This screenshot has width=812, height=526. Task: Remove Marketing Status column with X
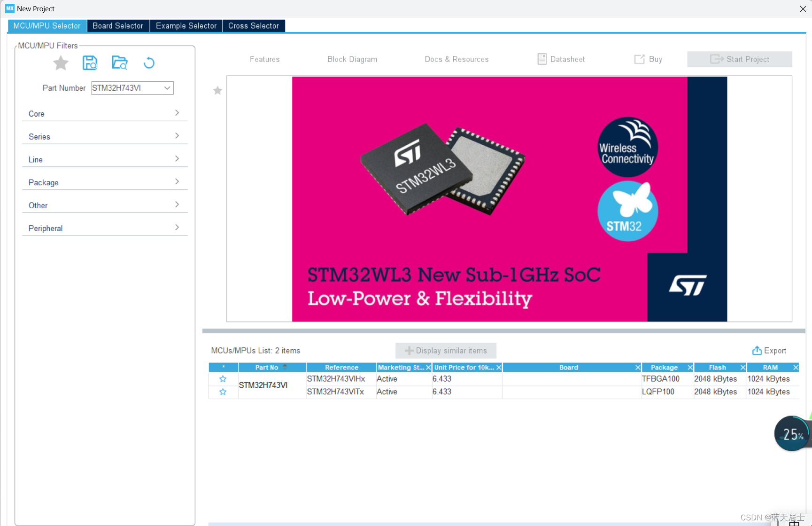428,368
